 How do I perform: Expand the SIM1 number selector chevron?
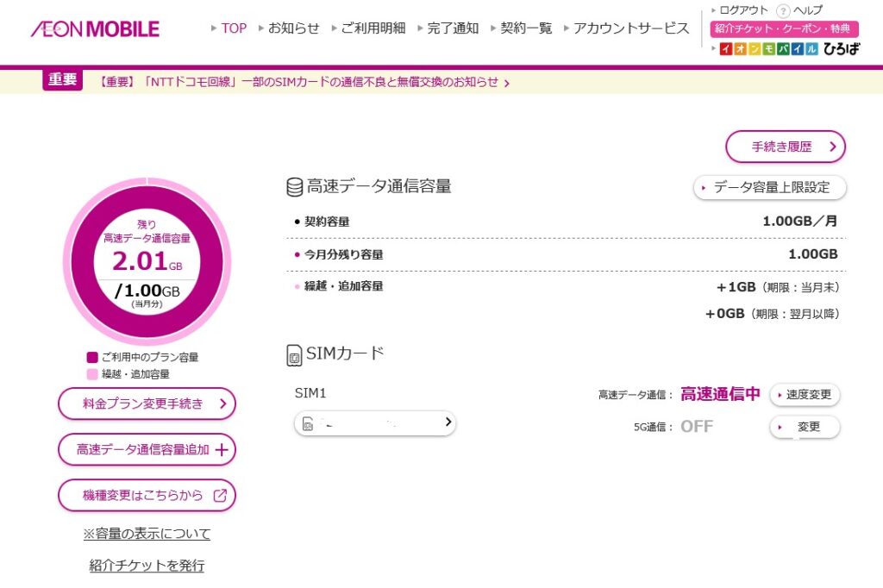click(448, 422)
